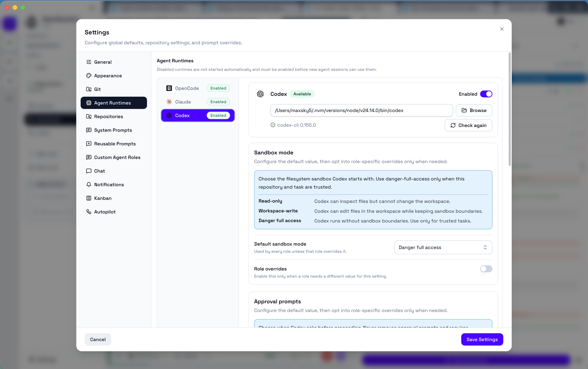Click the Codex logo in runtime list
This screenshot has height=369, width=588.
[x=169, y=116]
